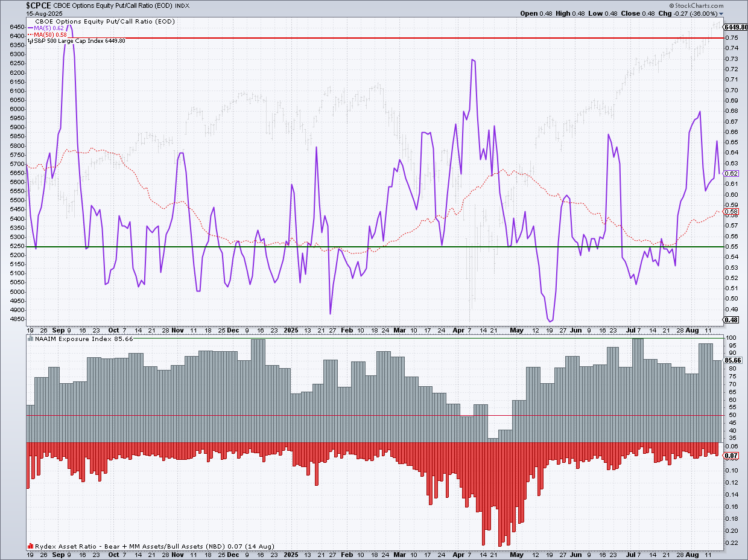Click the 0.68 right-axis label

732,111
